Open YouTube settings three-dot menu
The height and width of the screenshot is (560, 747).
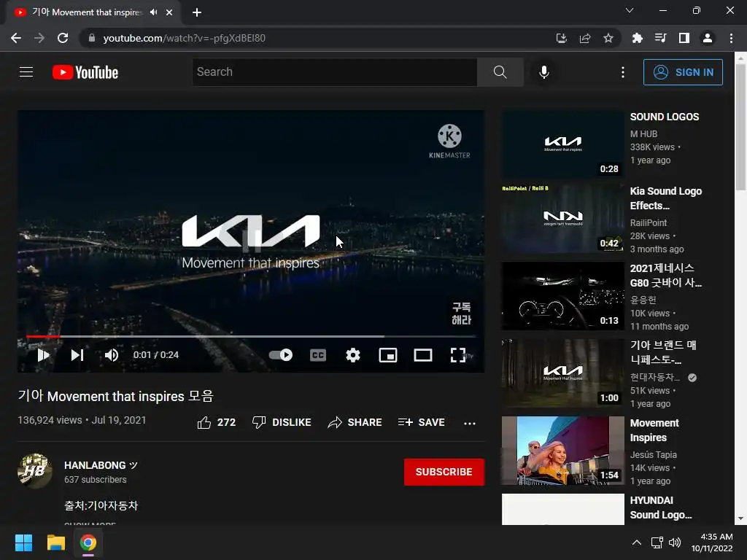623,72
